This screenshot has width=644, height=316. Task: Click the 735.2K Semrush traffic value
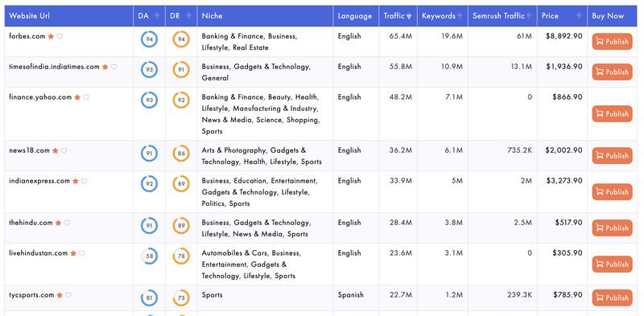pyautogui.click(x=519, y=150)
